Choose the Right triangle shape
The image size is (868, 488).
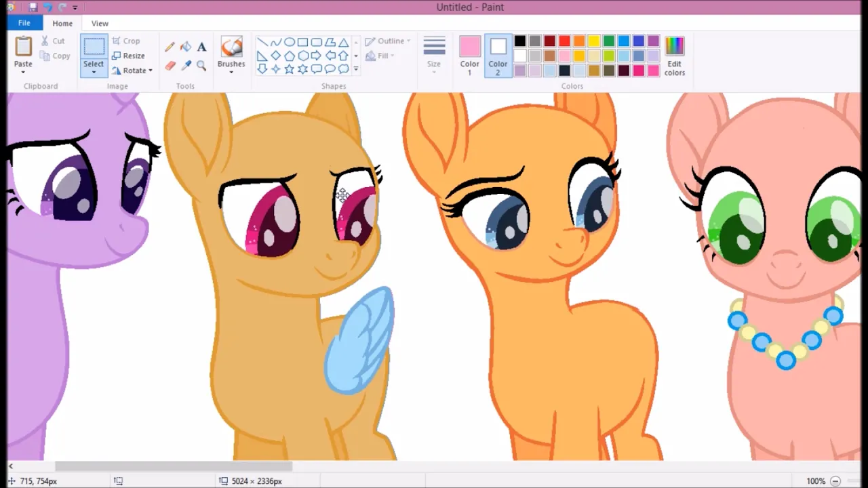point(262,56)
